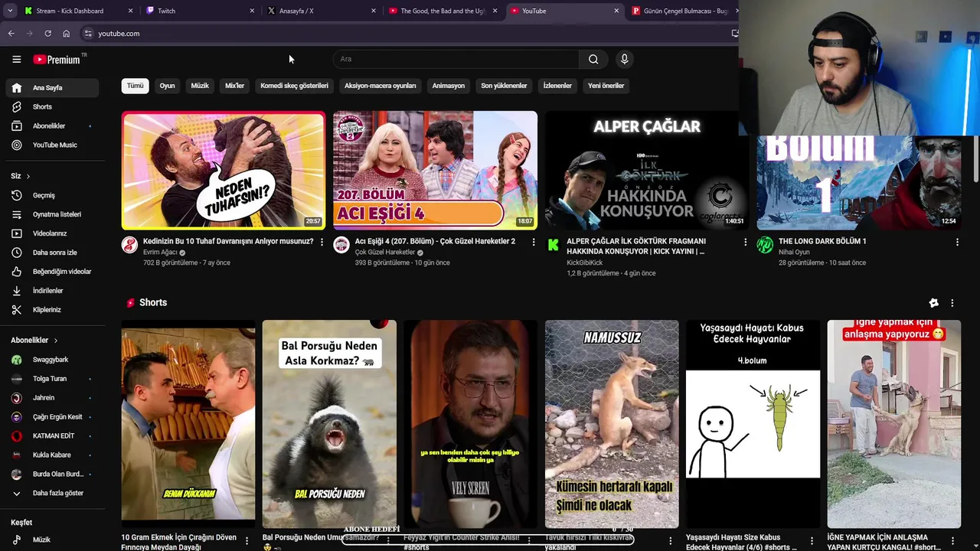This screenshot has width=980, height=551.
Task: Select the Oyun filter chip
Action: [x=167, y=86]
